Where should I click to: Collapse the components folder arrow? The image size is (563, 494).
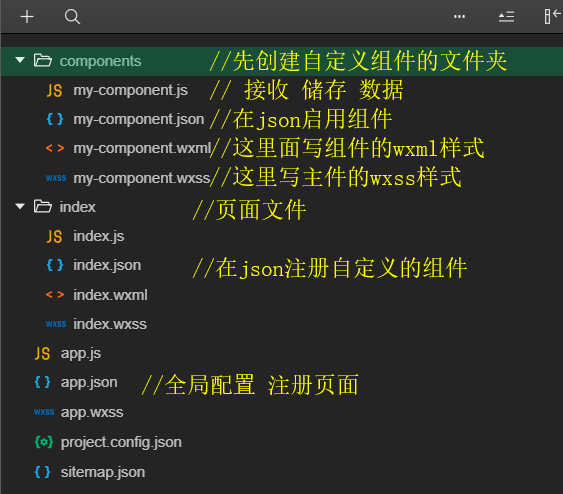coord(20,60)
